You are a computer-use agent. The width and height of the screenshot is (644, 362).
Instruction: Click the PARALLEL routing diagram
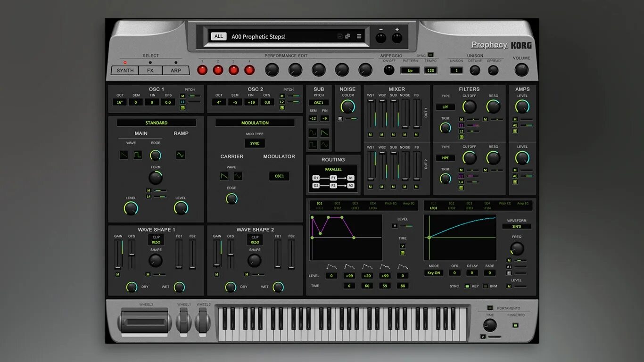point(333,178)
